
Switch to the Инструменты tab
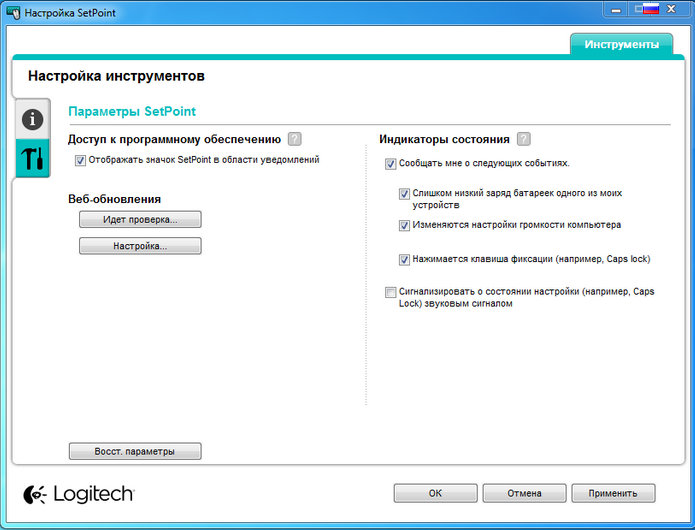click(621, 44)
